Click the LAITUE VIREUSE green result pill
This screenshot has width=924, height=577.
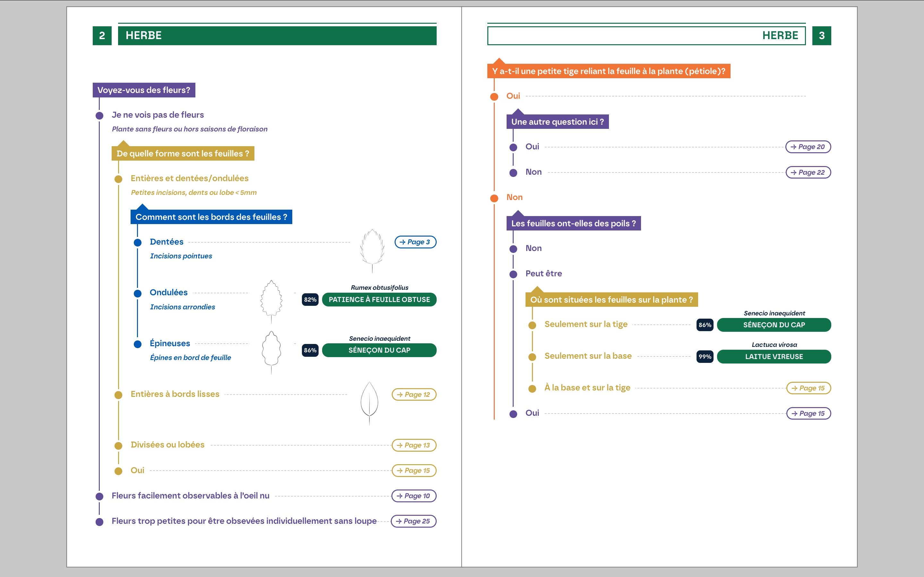click(774, 356)
